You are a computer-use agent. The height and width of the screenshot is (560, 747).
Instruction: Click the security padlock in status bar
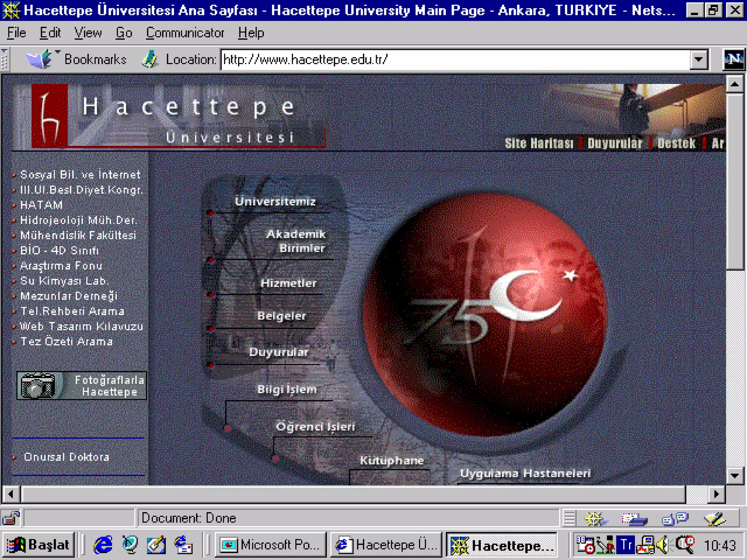[x=11, y=518]
